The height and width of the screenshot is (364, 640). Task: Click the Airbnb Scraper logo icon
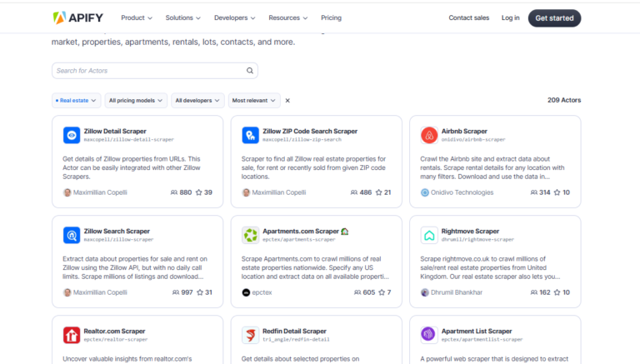(429, 135)
